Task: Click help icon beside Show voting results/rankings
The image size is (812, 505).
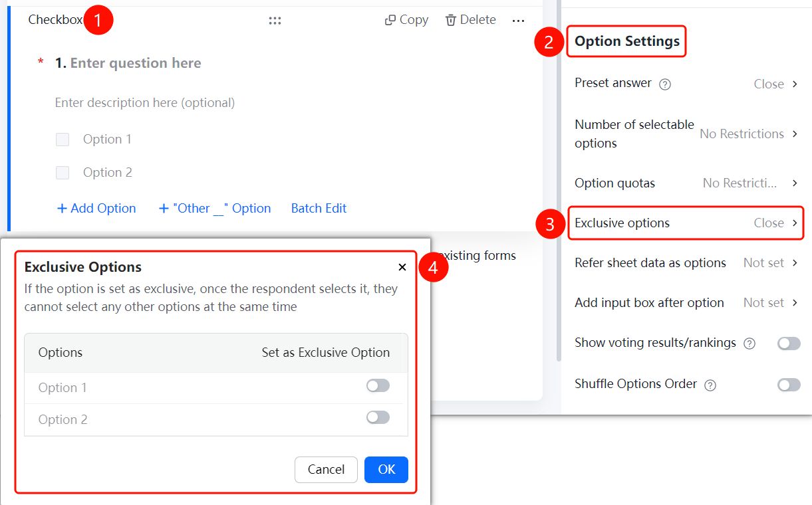Action: click(749, 344)
